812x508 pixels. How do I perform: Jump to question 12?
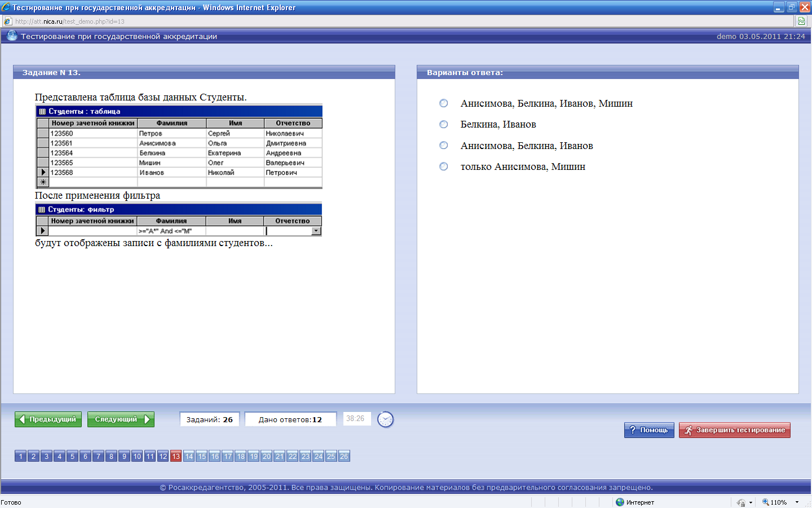pos(163,456)
